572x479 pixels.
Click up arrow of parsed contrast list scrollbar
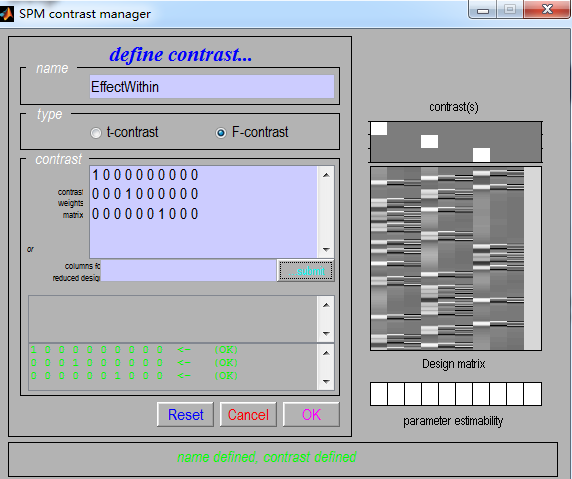[326, 353]
